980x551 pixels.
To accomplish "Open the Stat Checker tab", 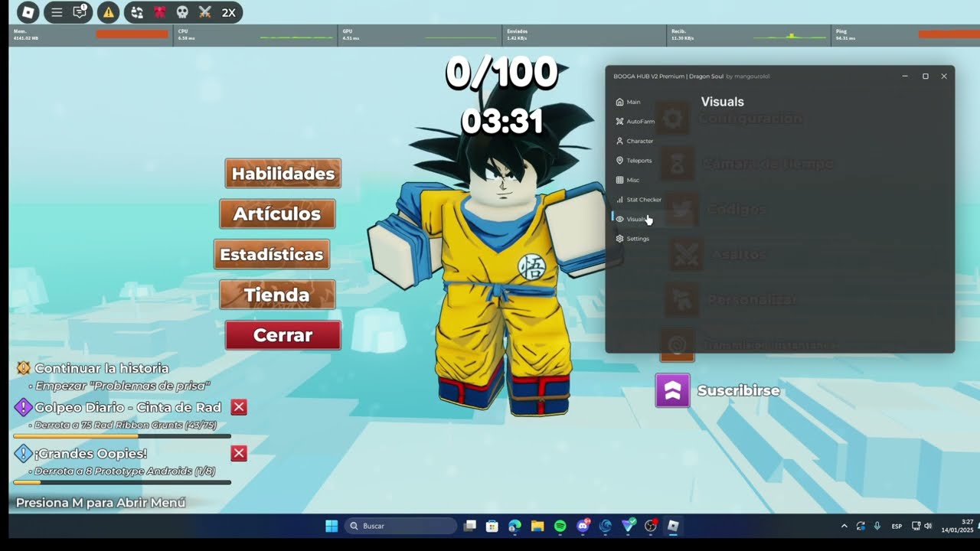I will coord(639,200).
